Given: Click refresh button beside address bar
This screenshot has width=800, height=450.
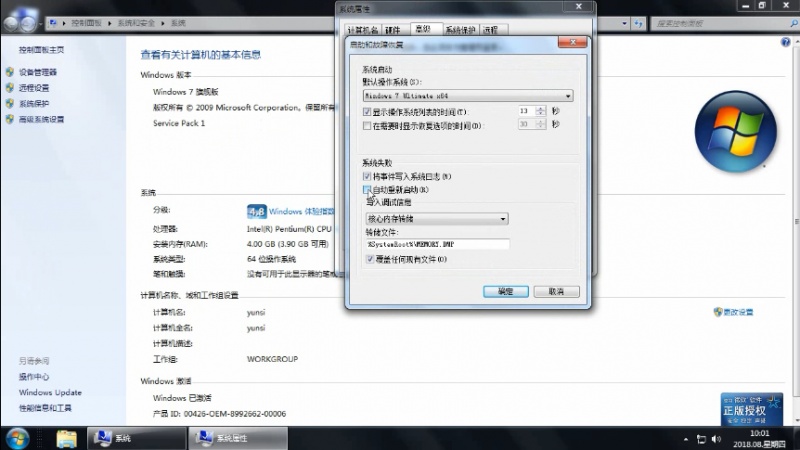Looking at the screenshot, I should pos(638,23).
